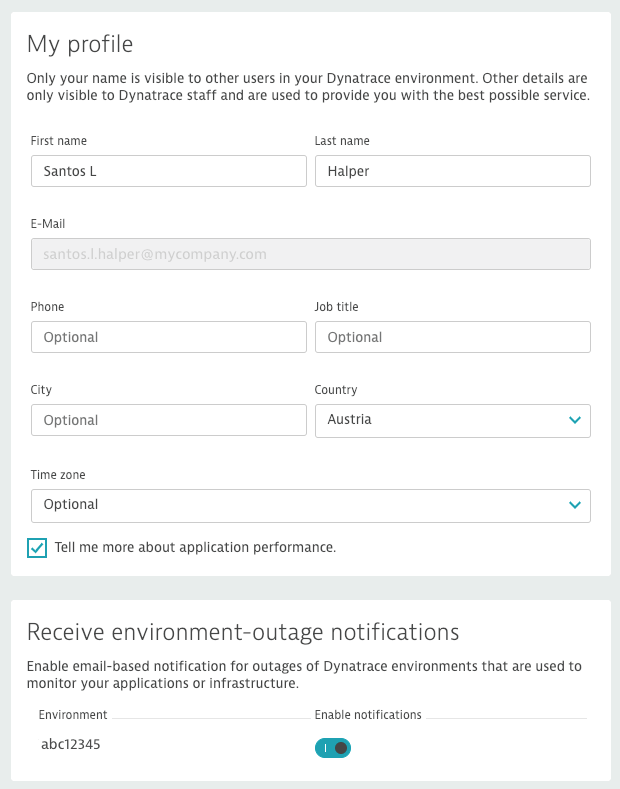Click the Receive environment-outage notifications heading

pos(243,632)
